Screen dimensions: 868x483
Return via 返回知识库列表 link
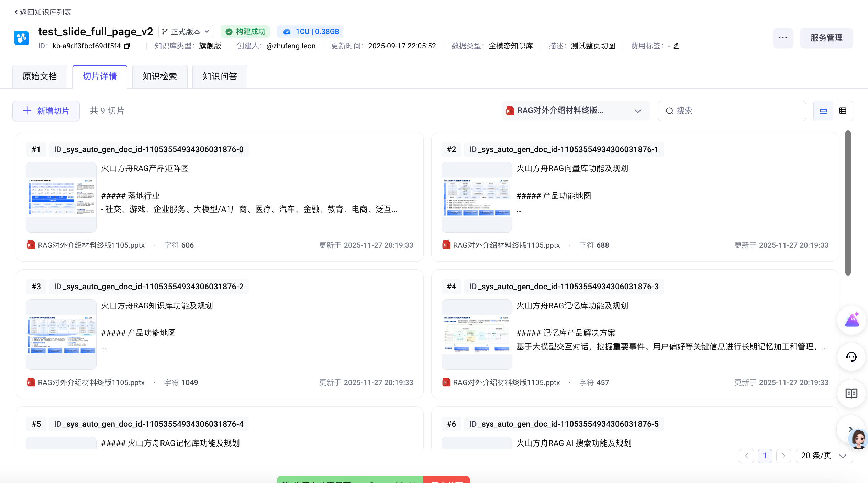click(43, 12)
